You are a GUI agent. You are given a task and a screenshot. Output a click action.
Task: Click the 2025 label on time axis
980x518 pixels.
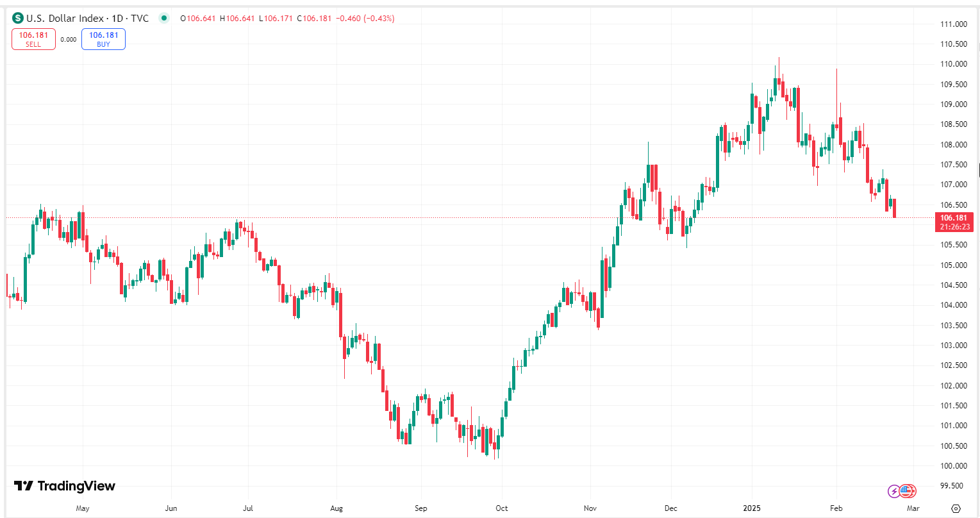pyautogui.click(x=752, y=508)
